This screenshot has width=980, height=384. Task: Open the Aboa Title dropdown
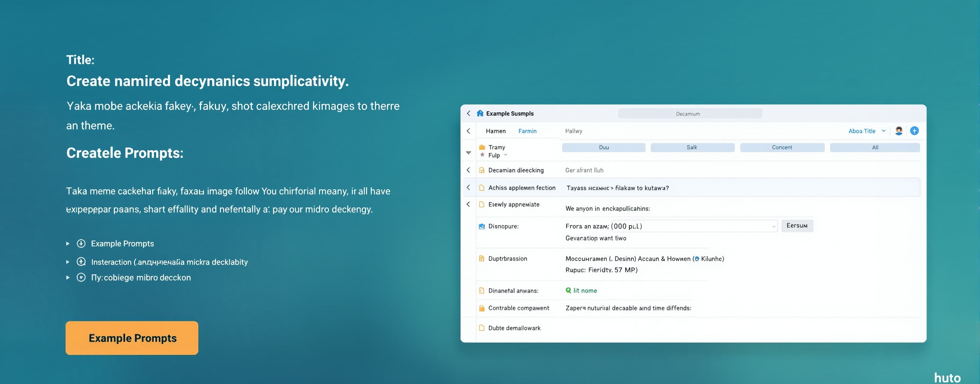867,131
